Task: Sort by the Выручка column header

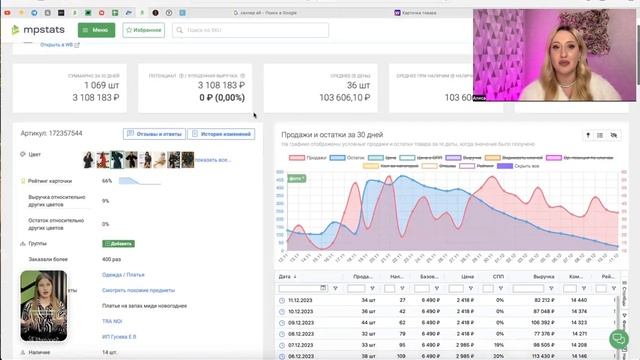Action: (544, 276)
